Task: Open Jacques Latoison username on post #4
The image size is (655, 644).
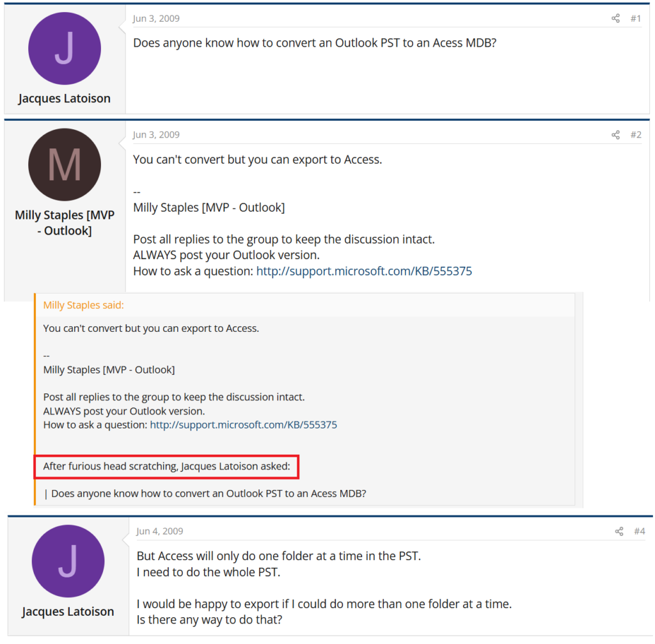Action: tap(68, 611)
